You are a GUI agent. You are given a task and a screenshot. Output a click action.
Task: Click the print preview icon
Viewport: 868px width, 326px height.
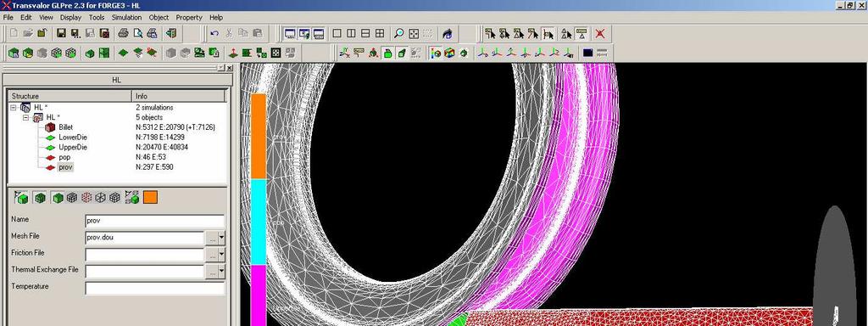(x=137, y=33)
